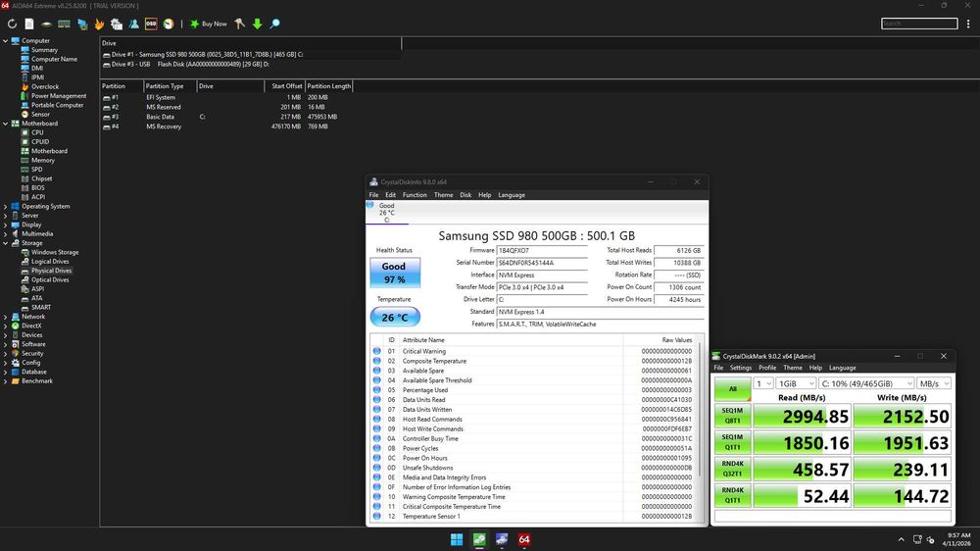
Task: Collapse the Storage tree node
Action: [x=5, y=243]
